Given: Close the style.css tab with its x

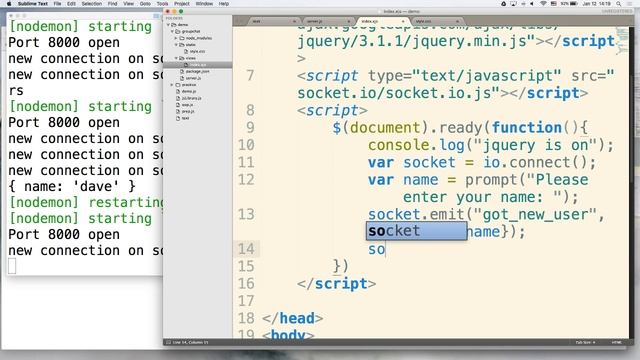Looking at the screenshot, I should click(x=457, y=21).
